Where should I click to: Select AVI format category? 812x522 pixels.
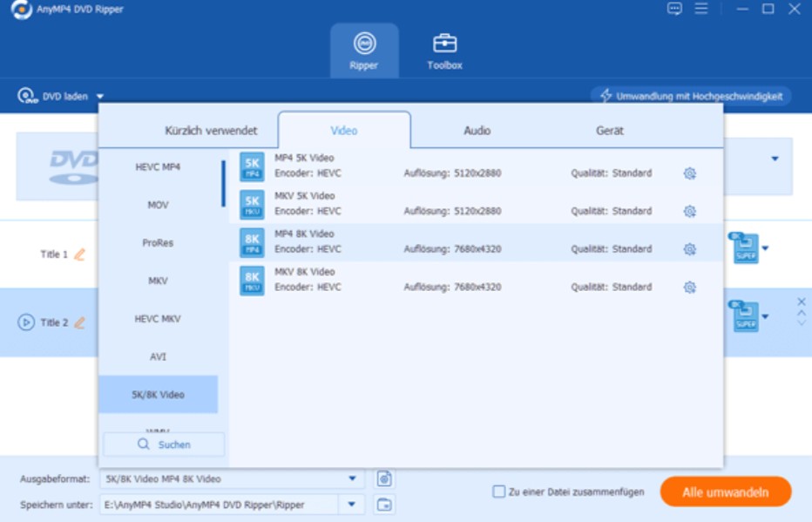pyautogui.click(x=158, y=356)
